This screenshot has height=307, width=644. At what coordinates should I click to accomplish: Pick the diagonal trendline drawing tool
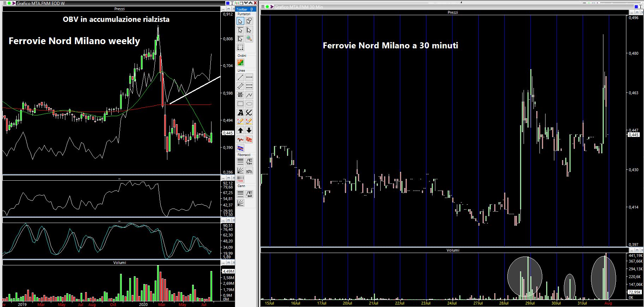point(240,77)
